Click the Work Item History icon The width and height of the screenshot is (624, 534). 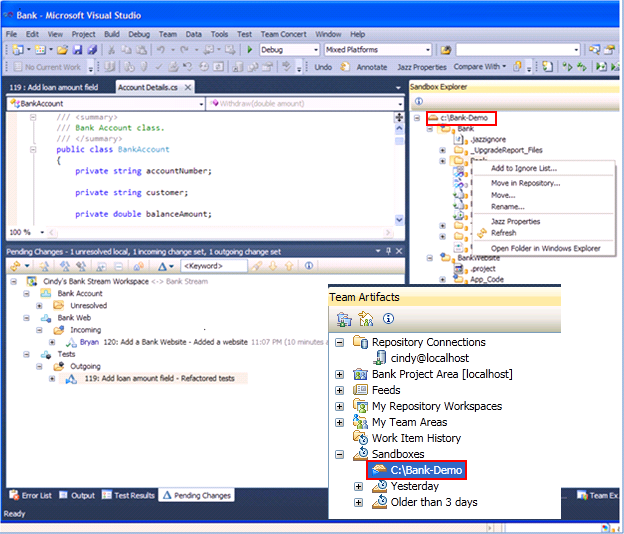360,438
